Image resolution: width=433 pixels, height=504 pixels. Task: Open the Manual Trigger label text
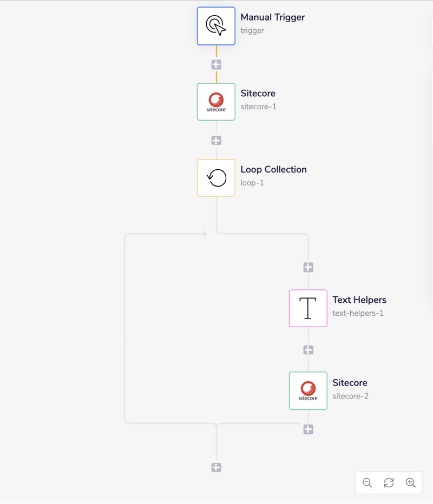(x=272, y=17)
